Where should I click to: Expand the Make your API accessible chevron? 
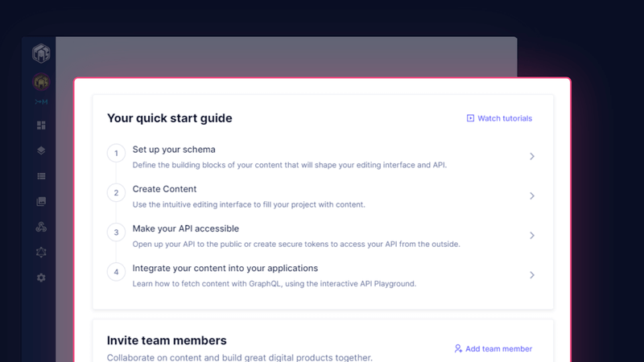(532, 236)
